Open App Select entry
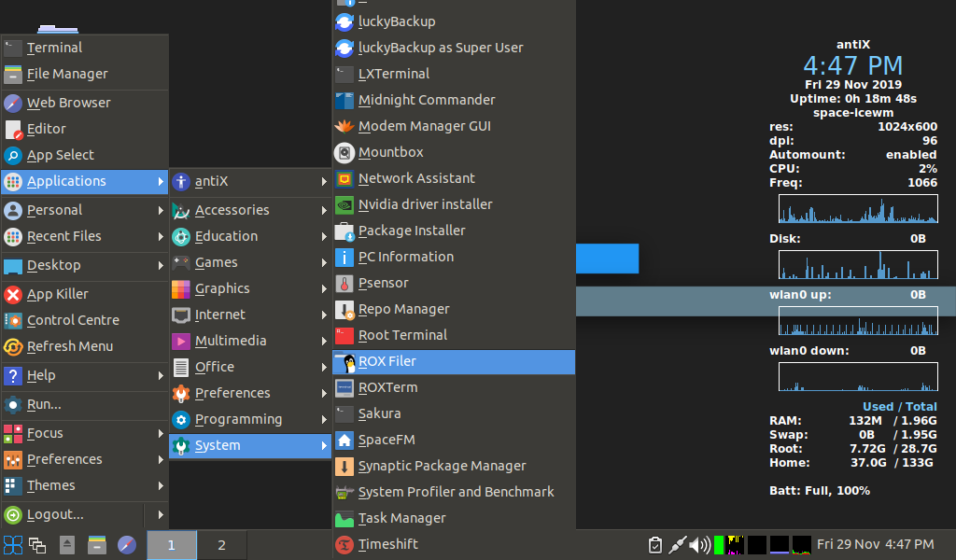This screenshot has width=956, height=560. 85,155
